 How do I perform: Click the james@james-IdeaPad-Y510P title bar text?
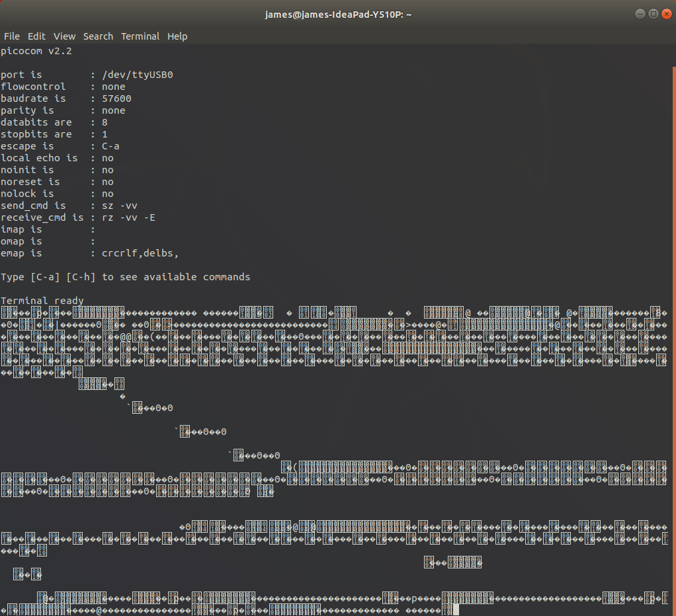338,14
